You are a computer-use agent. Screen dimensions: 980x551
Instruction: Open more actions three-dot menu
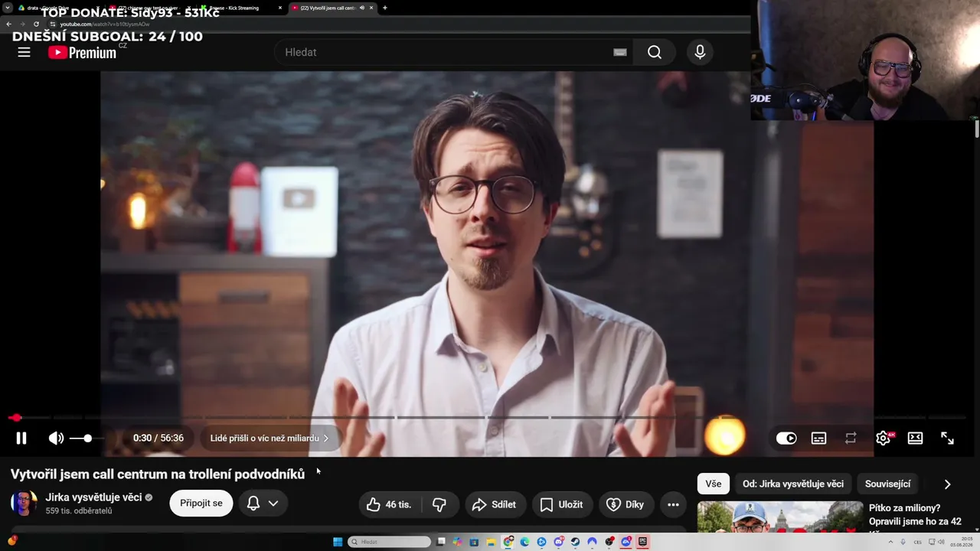[673, 504]
